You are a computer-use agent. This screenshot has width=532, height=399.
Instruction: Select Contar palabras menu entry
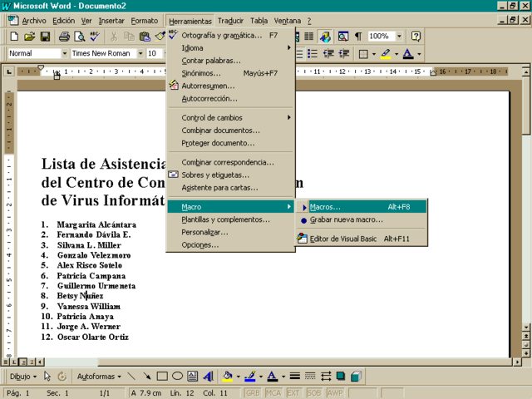click(x=231, y=61)
